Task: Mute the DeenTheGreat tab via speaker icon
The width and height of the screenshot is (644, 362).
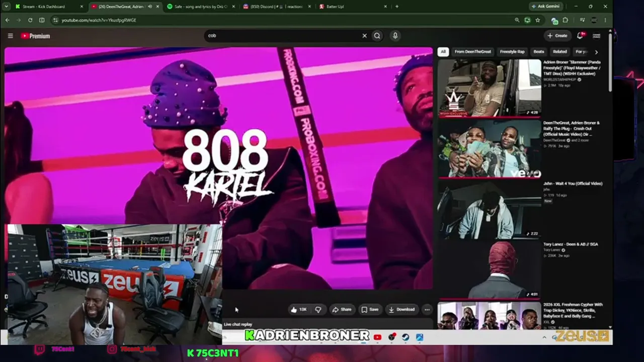Action: point(149,7)
